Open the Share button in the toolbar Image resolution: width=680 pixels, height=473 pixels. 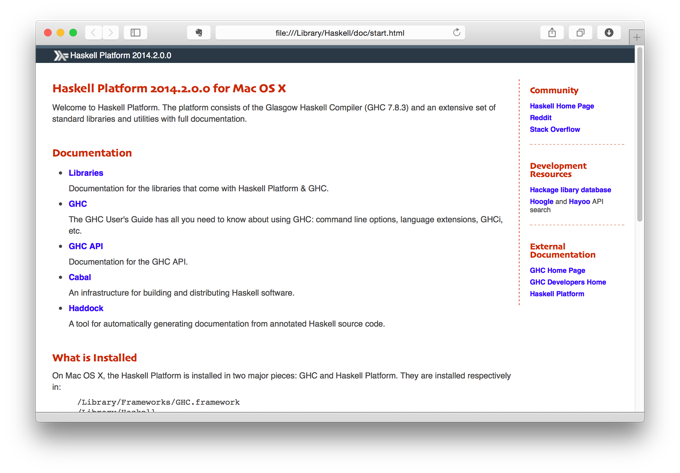(552, 33)
